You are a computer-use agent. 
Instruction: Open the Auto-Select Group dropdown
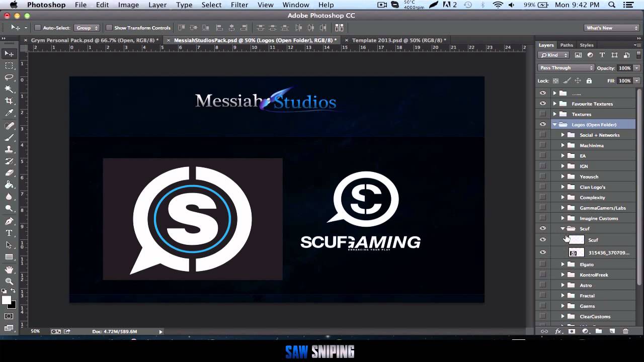coord(87,28)
